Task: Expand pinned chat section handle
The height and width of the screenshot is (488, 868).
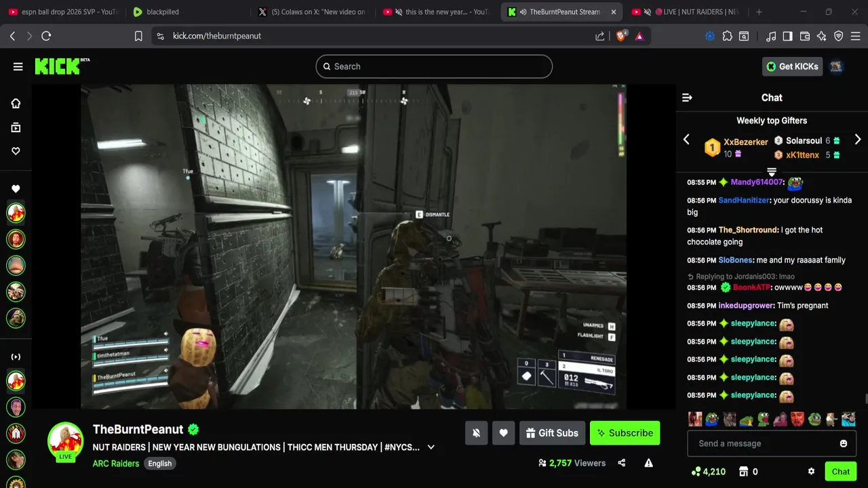Action: tap(772, 171)
